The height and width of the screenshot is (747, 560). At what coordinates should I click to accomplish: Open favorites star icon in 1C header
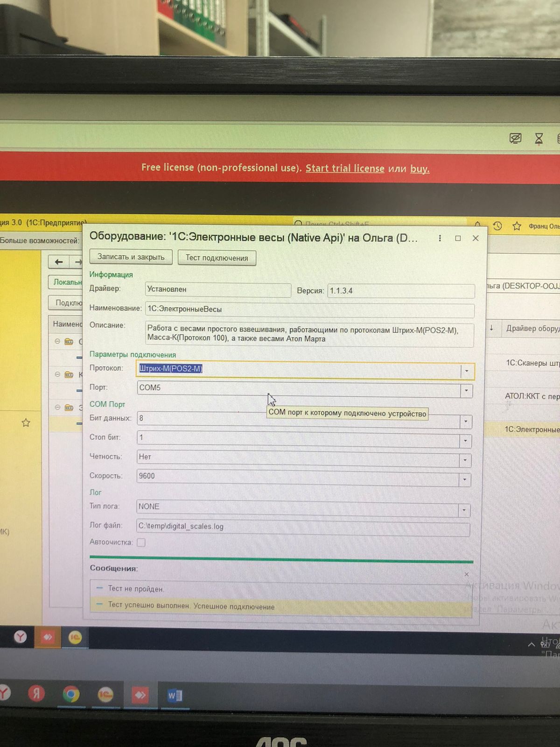[x=517, y=226]
